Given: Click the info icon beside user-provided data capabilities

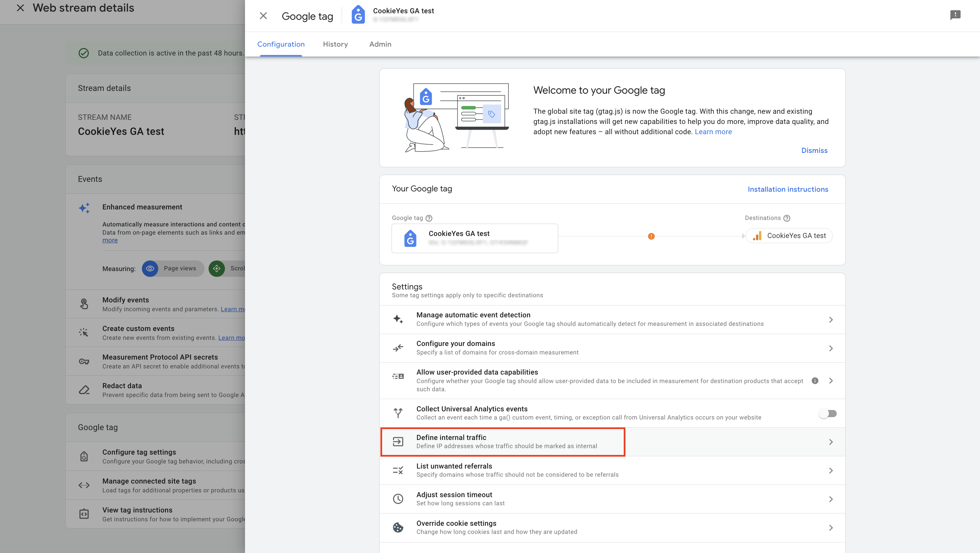Looking at the screenshot, I should coord(815,381).
